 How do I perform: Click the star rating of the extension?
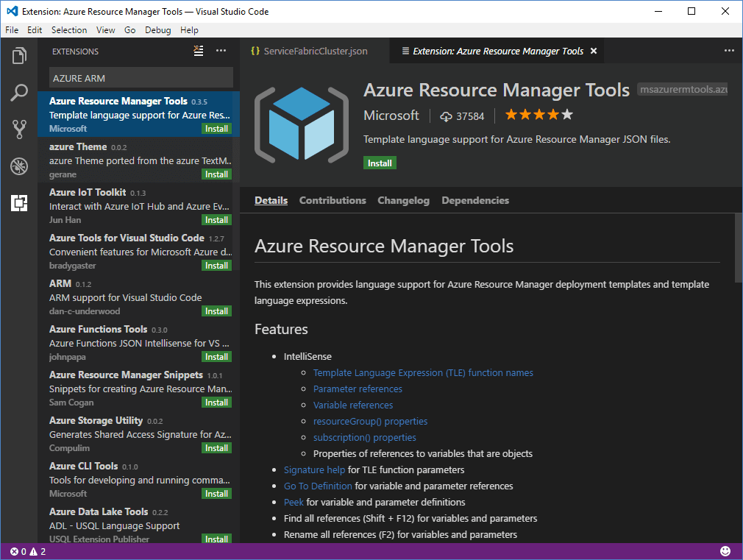[x=538, y=116]
